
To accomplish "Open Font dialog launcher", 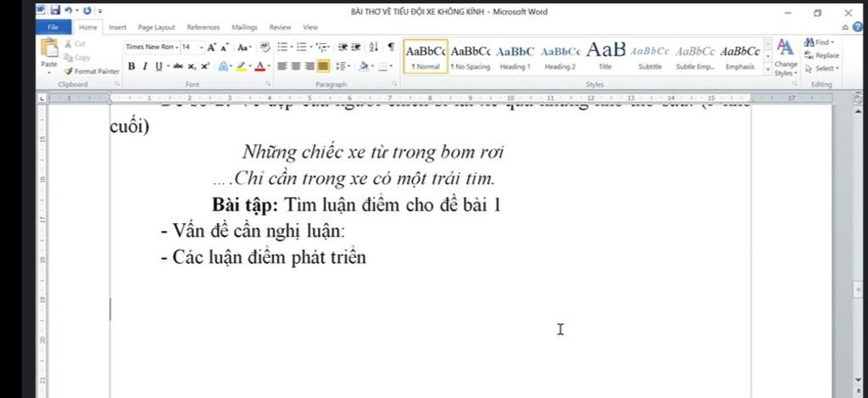I will click(267, 84).
